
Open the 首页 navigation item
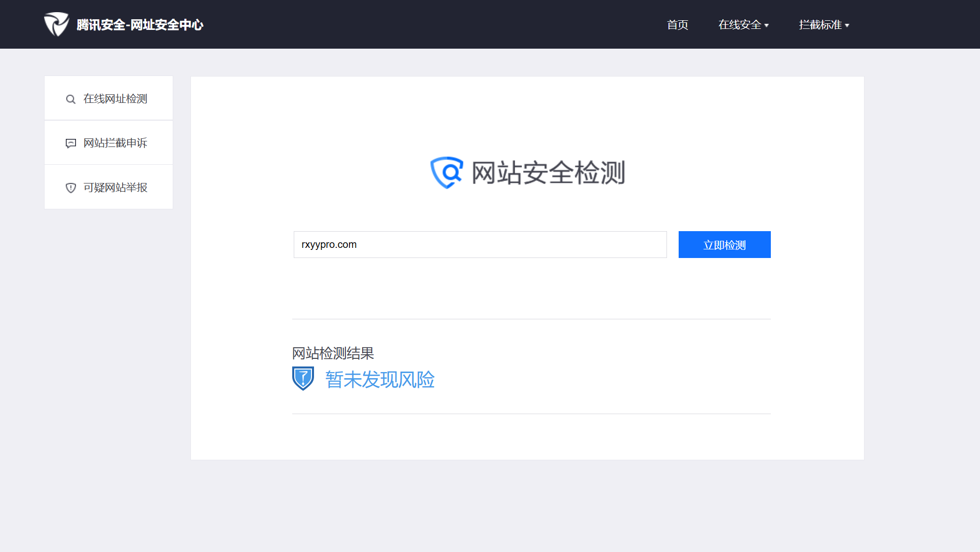[x=677, y=25]
